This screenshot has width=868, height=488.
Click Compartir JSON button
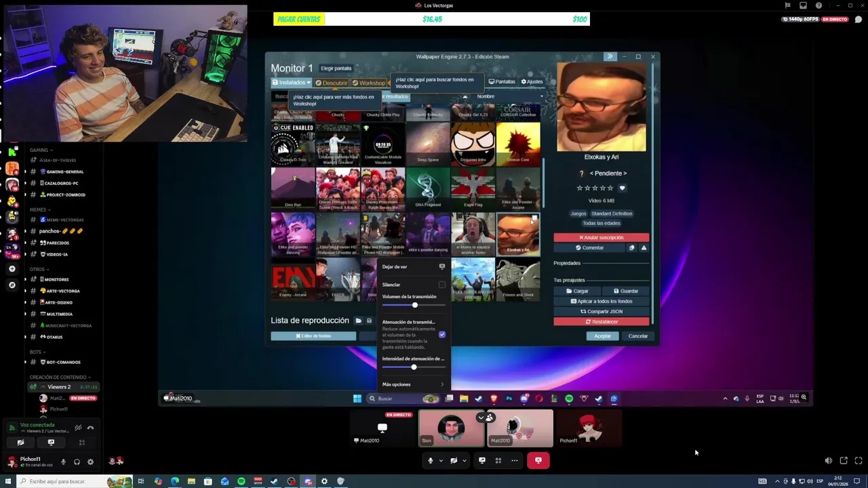(x=601, y=311)
